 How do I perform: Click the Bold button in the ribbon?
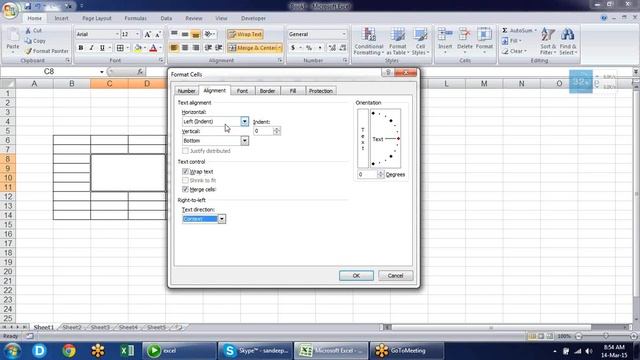pos(81,48)
